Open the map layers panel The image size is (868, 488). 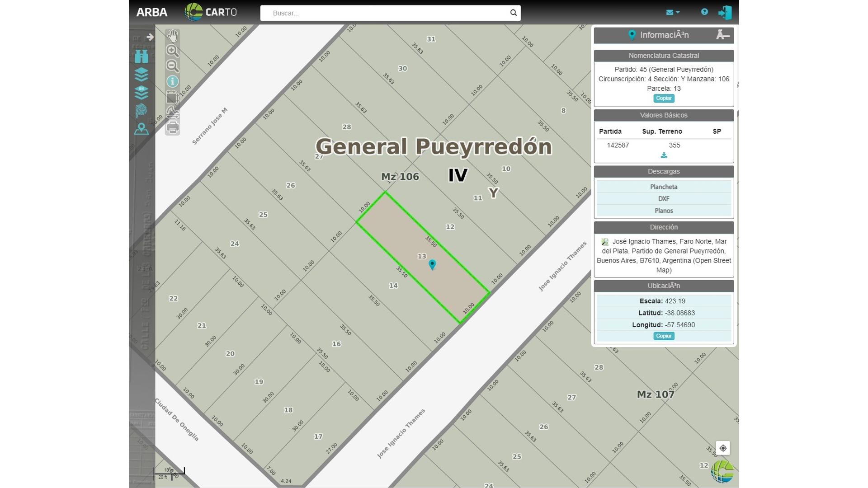pyautogui.click(x=142, y=74)
